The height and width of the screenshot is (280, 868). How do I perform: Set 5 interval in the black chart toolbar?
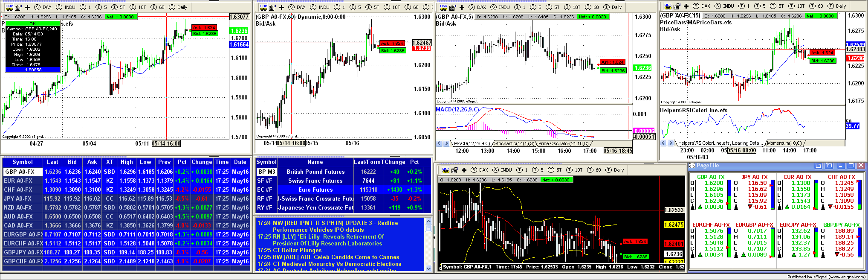pyautogui.click(x=538, y=170)
